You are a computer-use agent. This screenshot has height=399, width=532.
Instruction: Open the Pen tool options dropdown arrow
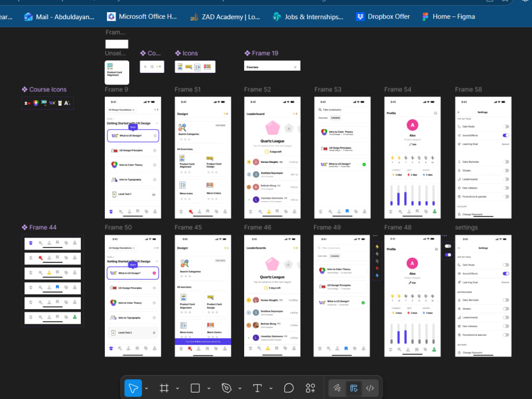[239, 388]
